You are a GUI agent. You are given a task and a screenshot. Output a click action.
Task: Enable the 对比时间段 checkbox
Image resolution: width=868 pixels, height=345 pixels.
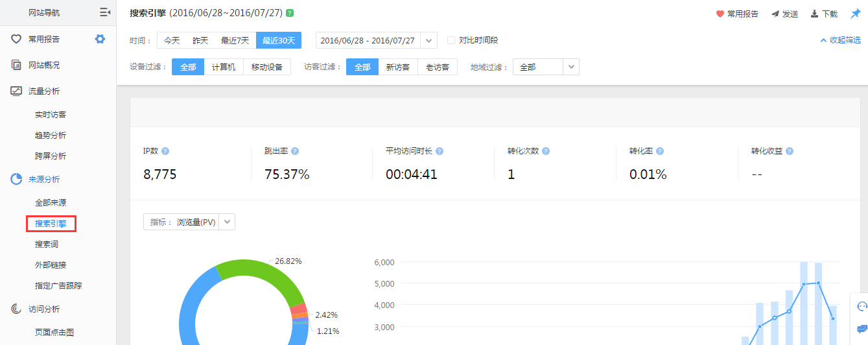coord(451,40)
